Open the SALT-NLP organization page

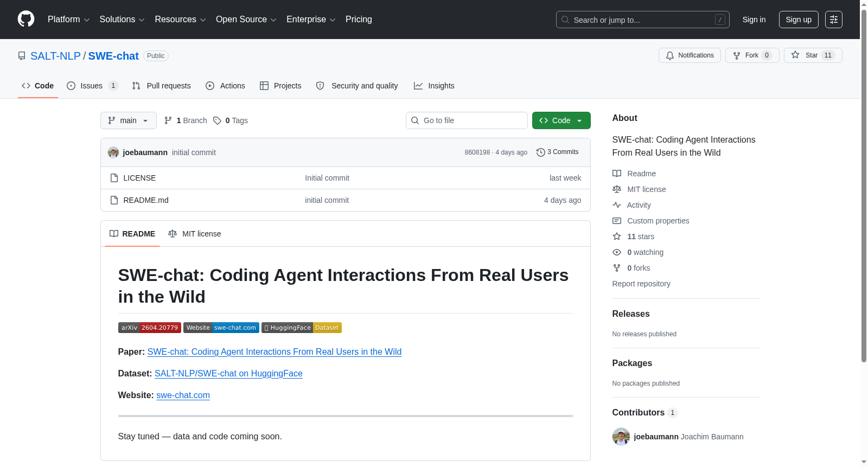[55, 56]
